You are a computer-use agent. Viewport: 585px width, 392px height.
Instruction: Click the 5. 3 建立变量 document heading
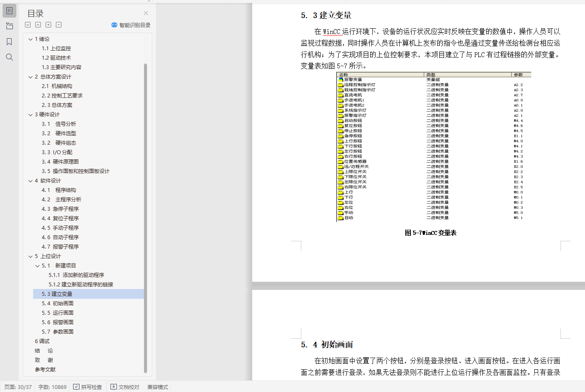click(x=326, y=15)
